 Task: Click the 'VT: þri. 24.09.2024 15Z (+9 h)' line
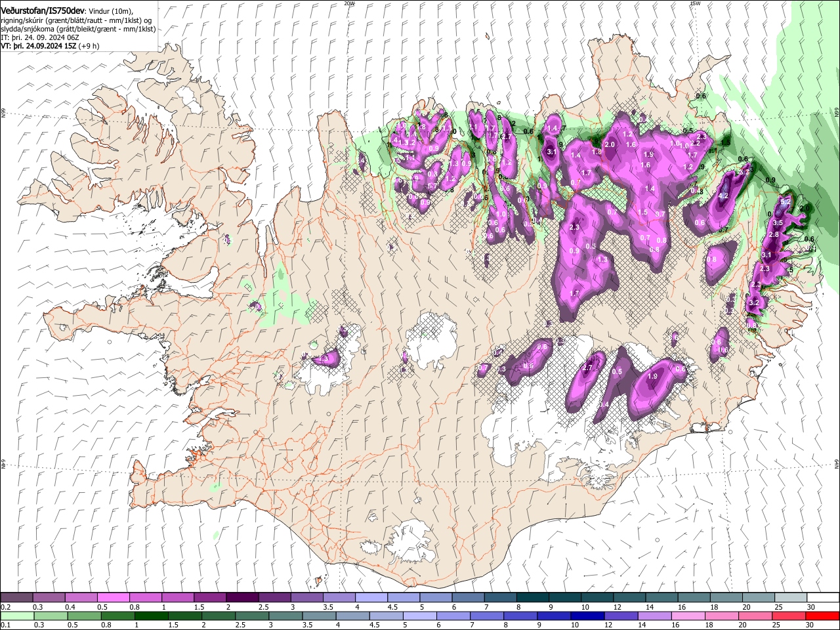click(x=51, y=46)
